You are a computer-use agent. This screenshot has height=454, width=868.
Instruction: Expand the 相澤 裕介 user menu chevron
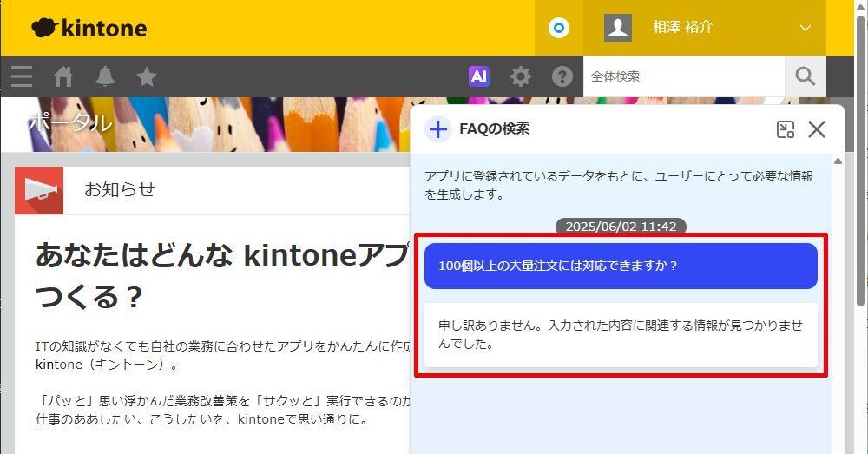click(806, 28)
